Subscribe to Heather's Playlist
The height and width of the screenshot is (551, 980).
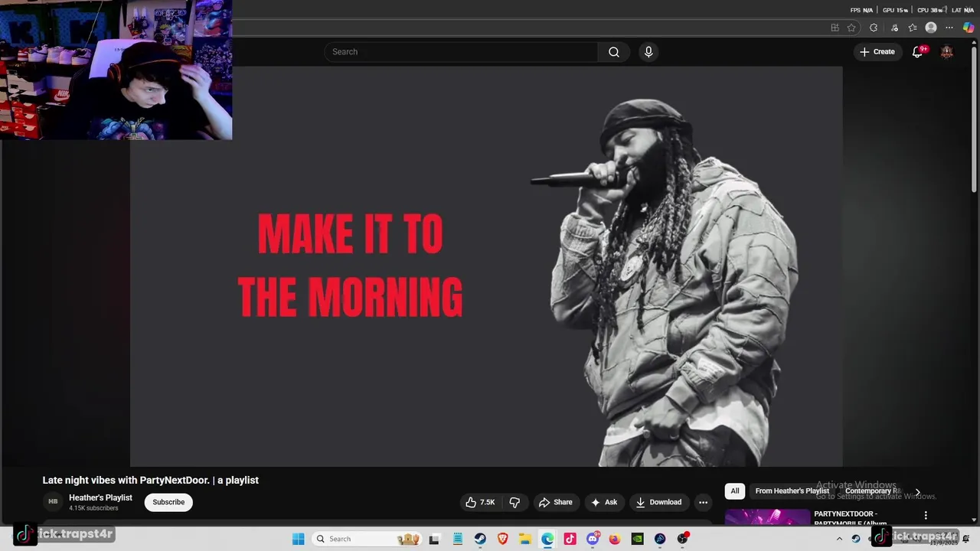[168, 502]
